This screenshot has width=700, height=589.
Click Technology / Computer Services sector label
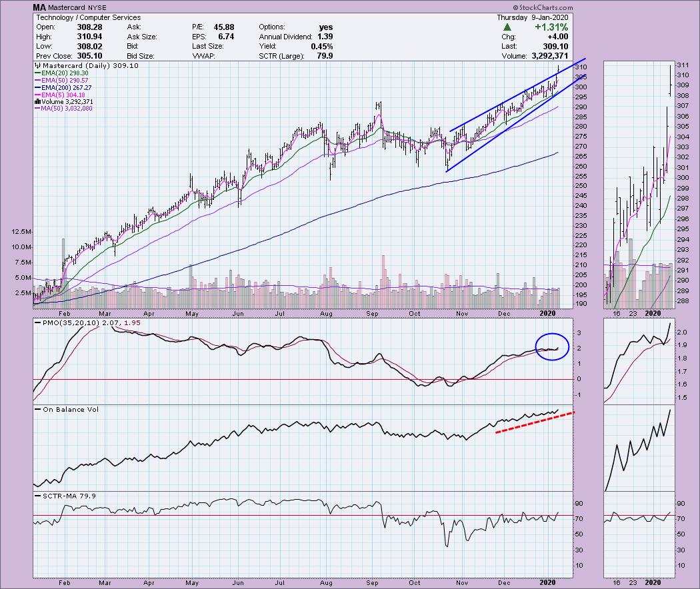click(x=89, y=17)
